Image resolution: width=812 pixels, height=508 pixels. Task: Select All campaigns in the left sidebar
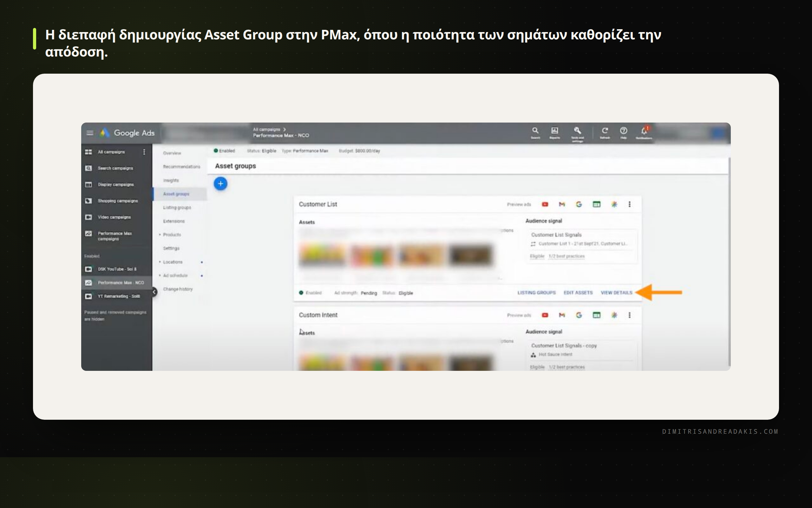[111, 152]
